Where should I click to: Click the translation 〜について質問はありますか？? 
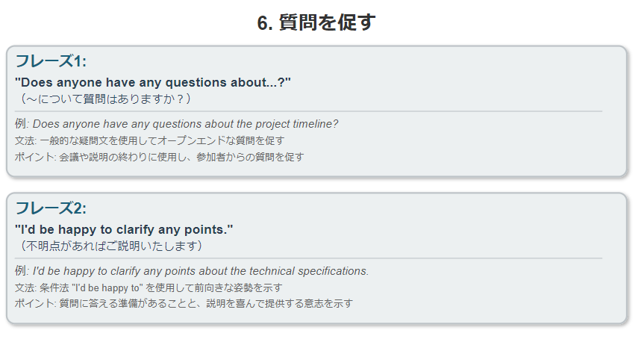pyautogui.click(x=106, y=99)
